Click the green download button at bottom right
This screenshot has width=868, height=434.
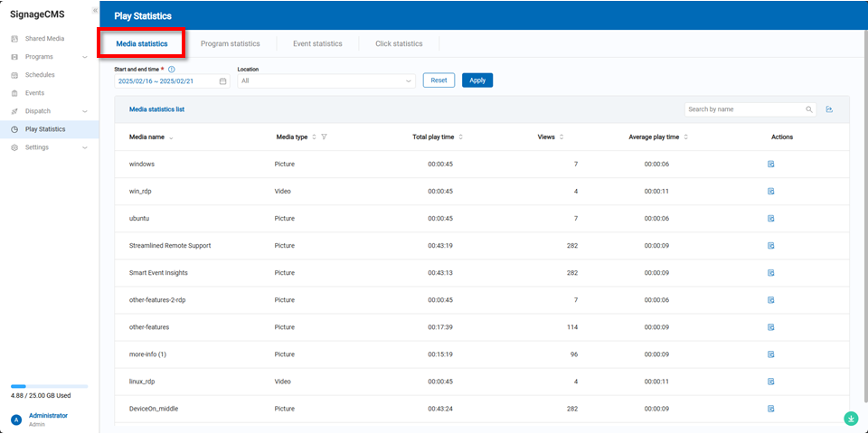(851, 418)
